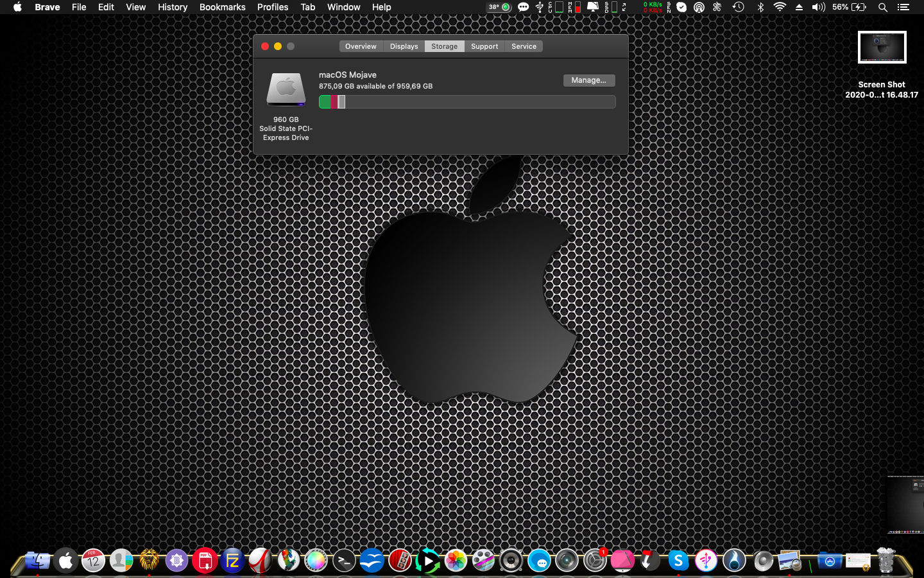Open the red PDF app in dock

click(205, 561)
